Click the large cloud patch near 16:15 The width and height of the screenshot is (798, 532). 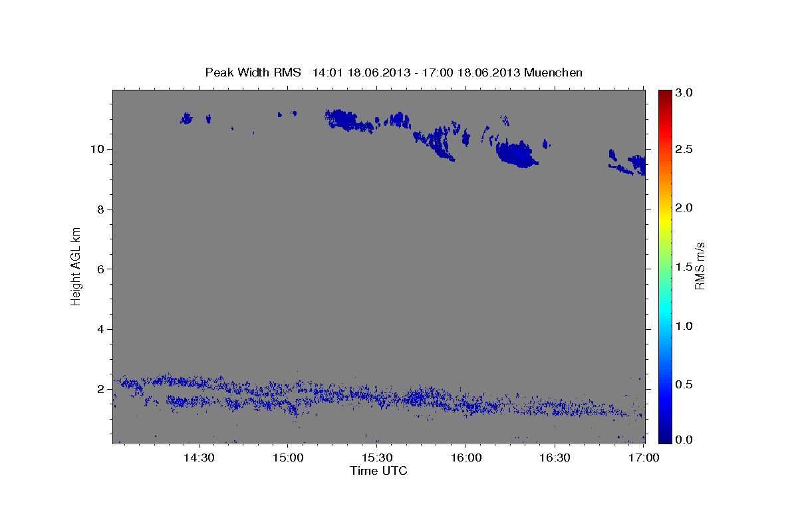point(517,154)
